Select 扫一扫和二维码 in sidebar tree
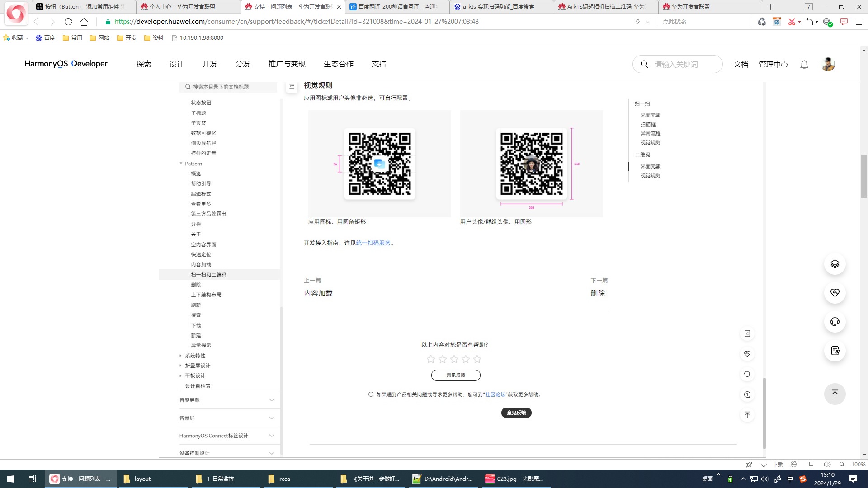This screenshot has width=868, height=488. [208, 275]
